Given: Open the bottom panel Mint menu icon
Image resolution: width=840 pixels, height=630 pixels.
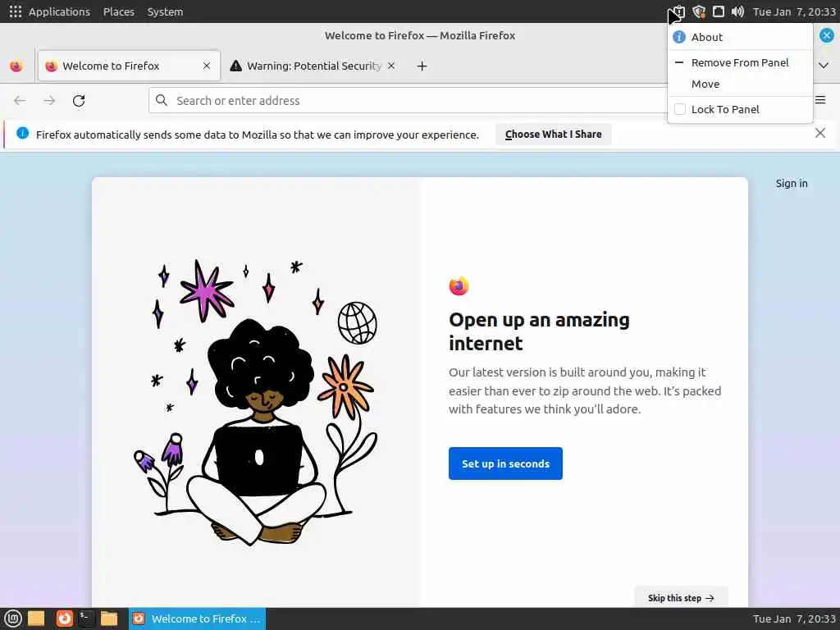Looking at the screenshot, I should pyautogui.click(x=13, y=619).
